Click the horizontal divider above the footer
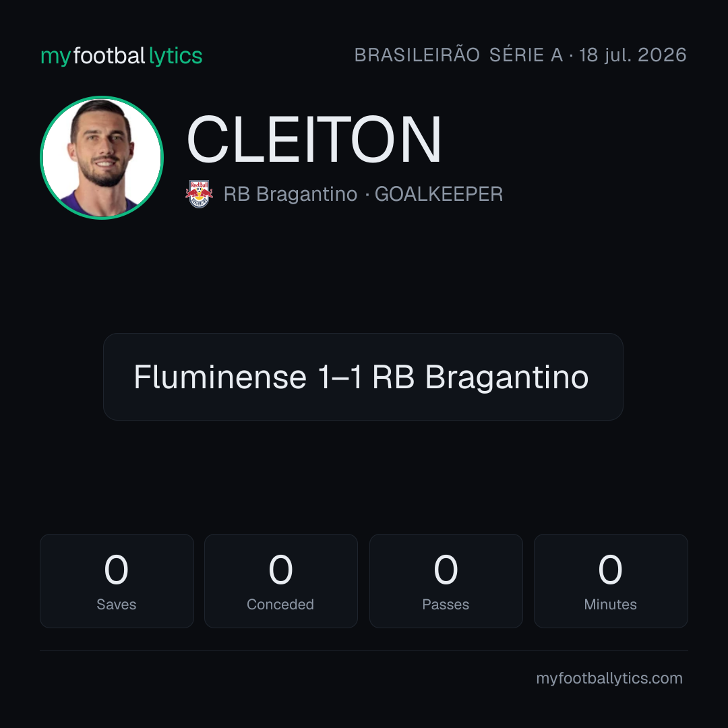Image resolution: width=728 pixels, height=728 pixels. 364,650
